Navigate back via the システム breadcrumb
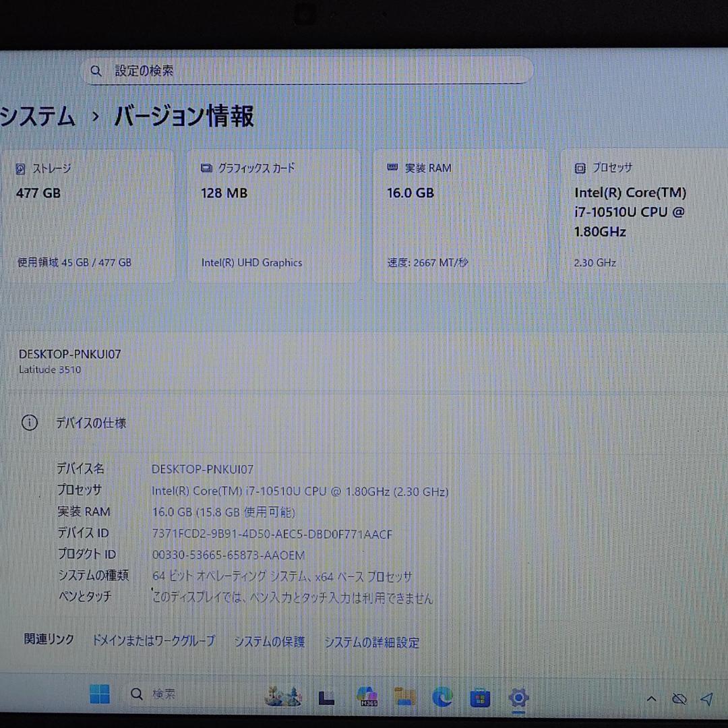This screenshot has width=728, height=728. click(37, 117)
